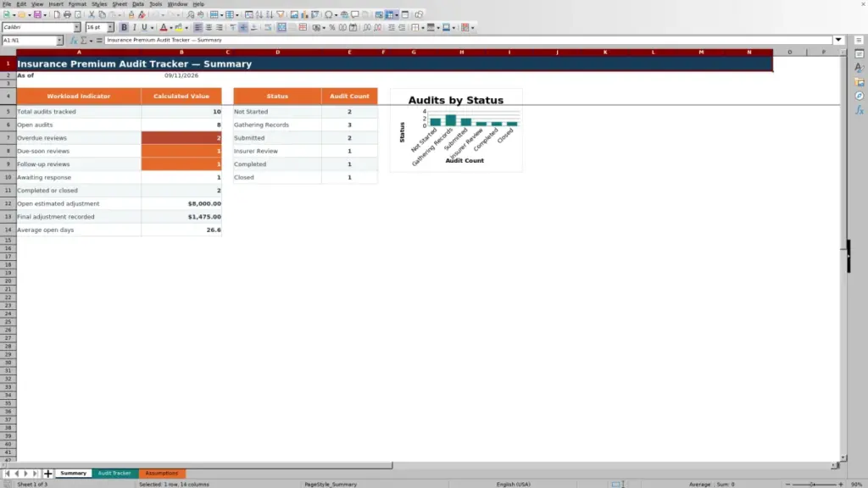Expand the formula bar
The height and width of the screenshot is (488, 868).
pos(838,40)
